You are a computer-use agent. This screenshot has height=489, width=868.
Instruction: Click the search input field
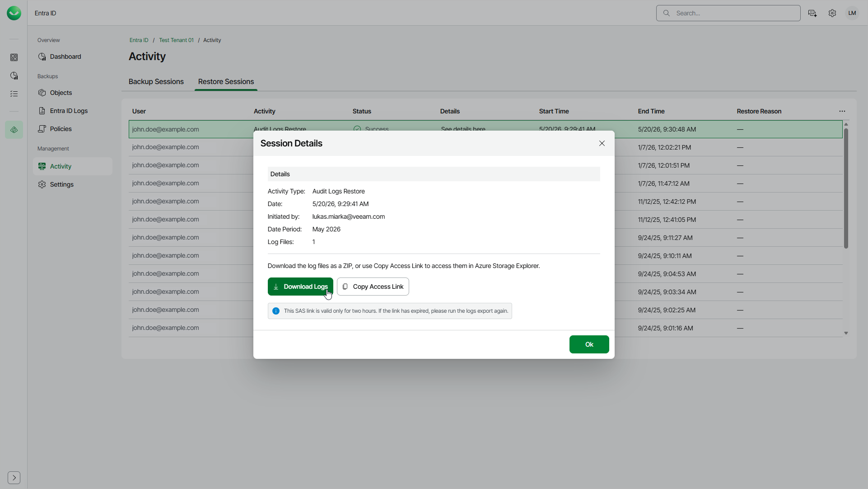(x=728, y=13)
